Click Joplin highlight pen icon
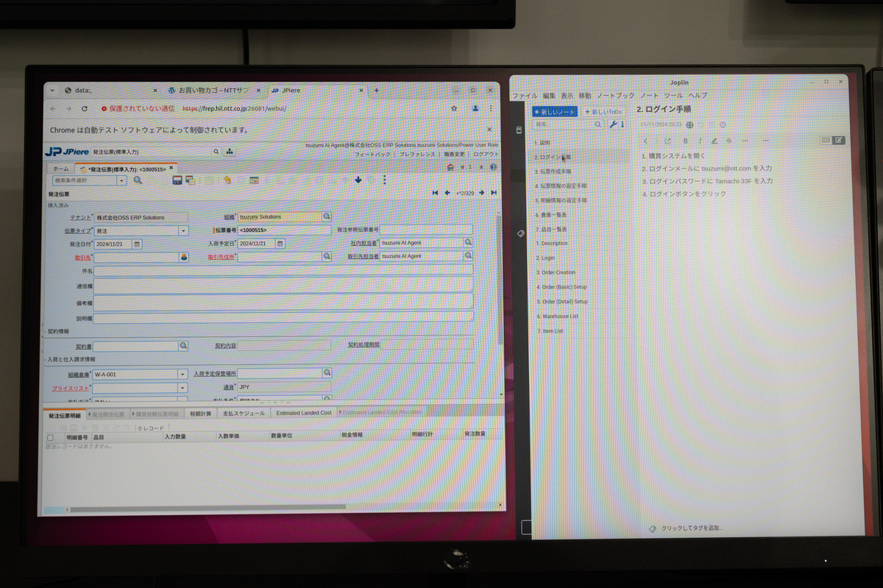Image resolution: width=883 pixels, height=588 pixels. [x=714, y=141]
